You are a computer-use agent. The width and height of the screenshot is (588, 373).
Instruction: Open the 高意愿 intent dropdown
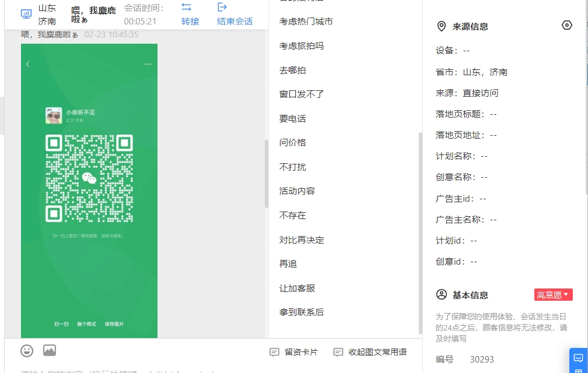tap(553, 295)
